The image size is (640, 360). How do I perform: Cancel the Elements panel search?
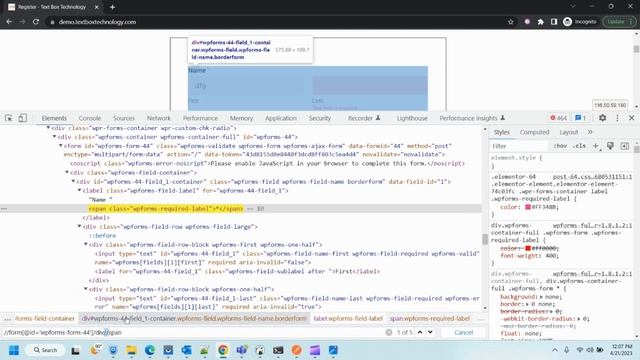[x=463, y=332]
